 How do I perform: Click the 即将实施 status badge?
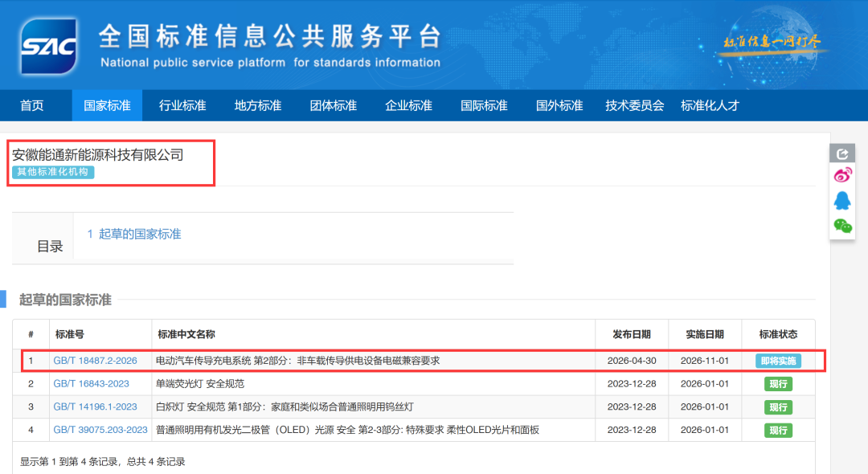pos(778,361)
